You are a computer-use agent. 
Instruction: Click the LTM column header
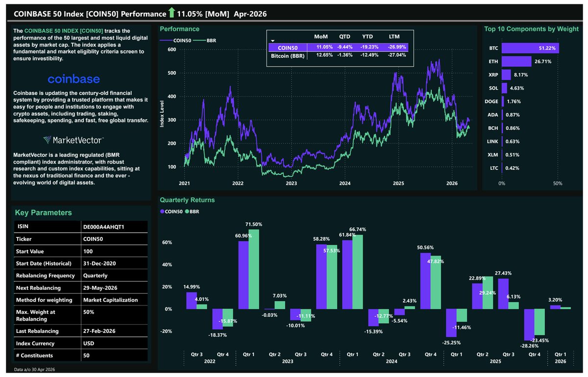pyautogui.click(x=395, y=37)
